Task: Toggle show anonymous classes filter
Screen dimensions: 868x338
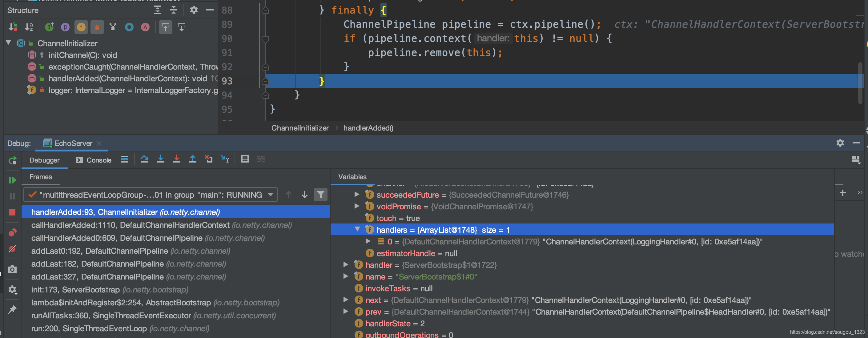Action: (129, 27)
